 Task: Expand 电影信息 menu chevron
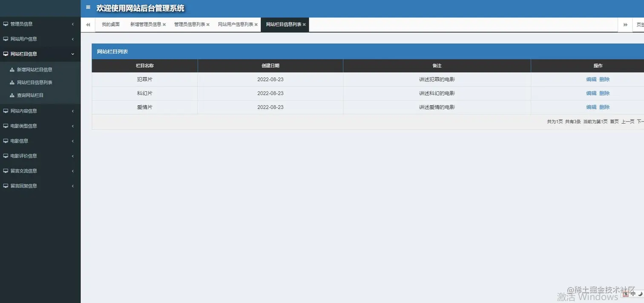73,141
